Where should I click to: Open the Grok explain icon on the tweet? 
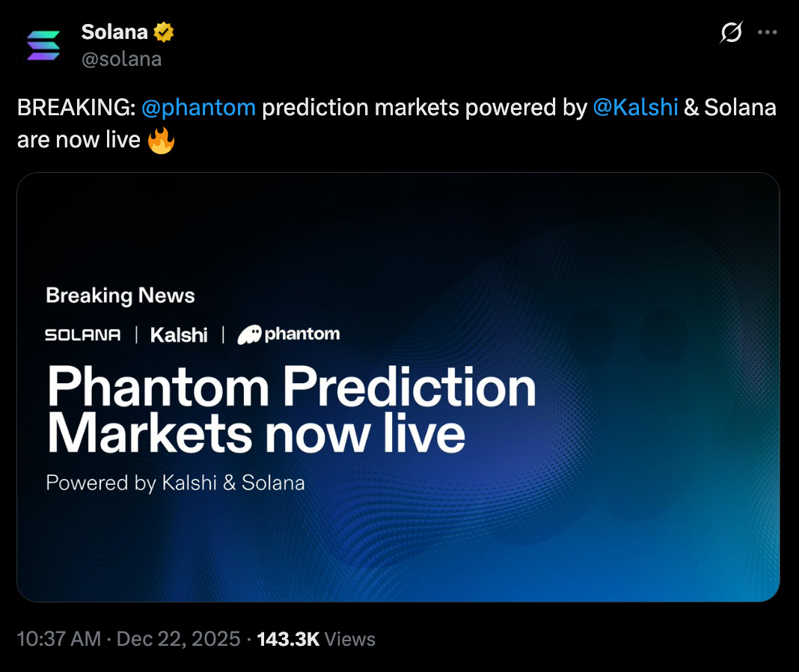tap(732, 32)
